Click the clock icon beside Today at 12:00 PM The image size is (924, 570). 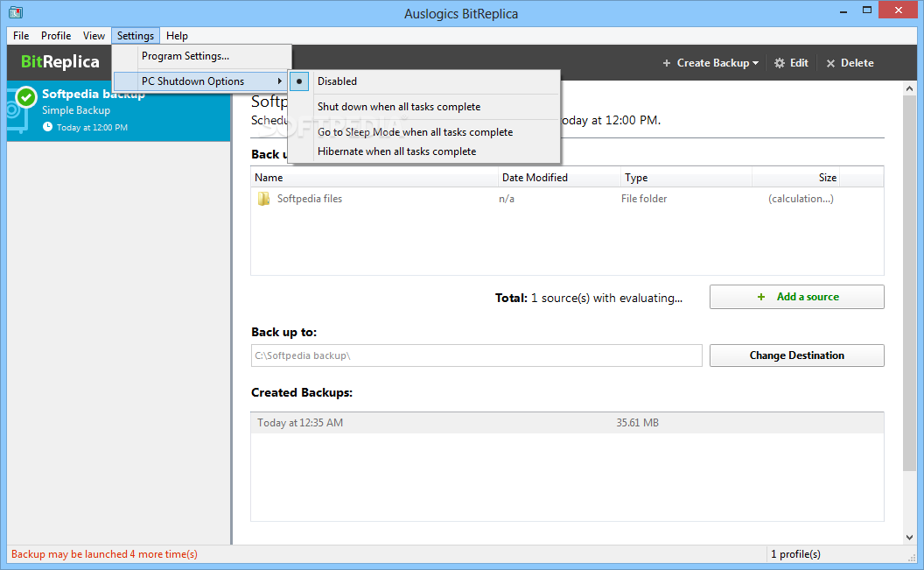pyautogui.click(x=47, y=127)
